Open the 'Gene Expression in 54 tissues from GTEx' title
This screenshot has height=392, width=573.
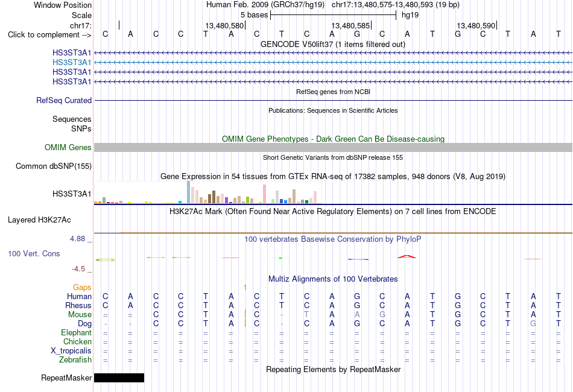point(333,177)
